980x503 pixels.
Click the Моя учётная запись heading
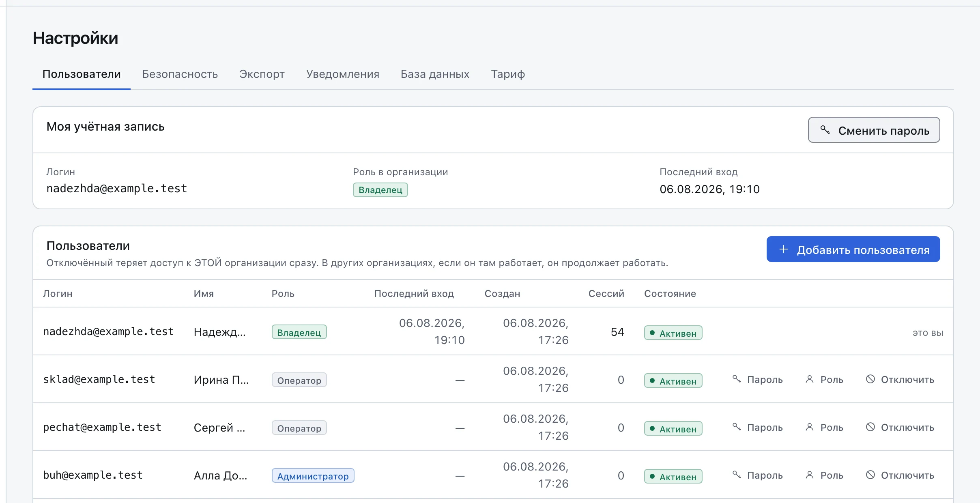[105, 127]
